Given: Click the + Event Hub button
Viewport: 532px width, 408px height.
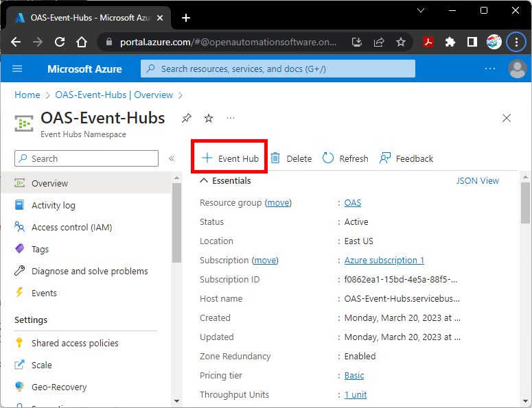Looking at the screenshot, I should pyautogui.click(x=230, y=158).
